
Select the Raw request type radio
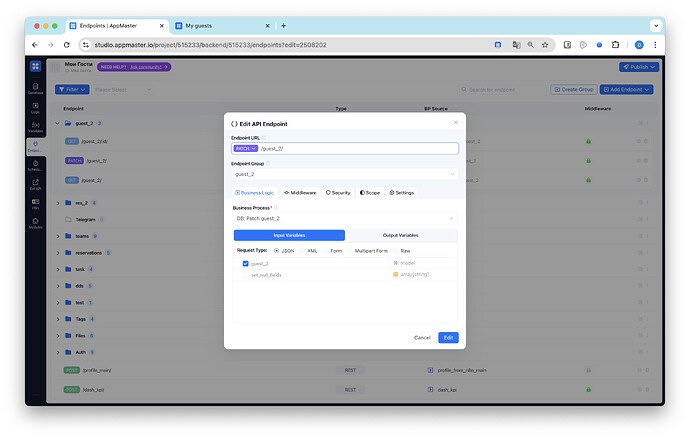(396, 251)
